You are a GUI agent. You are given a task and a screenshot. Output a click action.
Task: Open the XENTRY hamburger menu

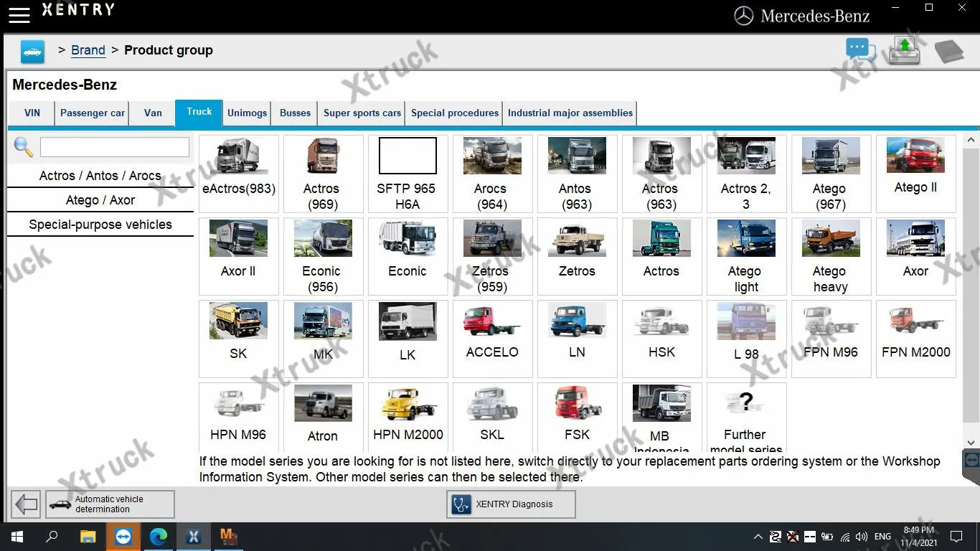click(x=19, y=14)
